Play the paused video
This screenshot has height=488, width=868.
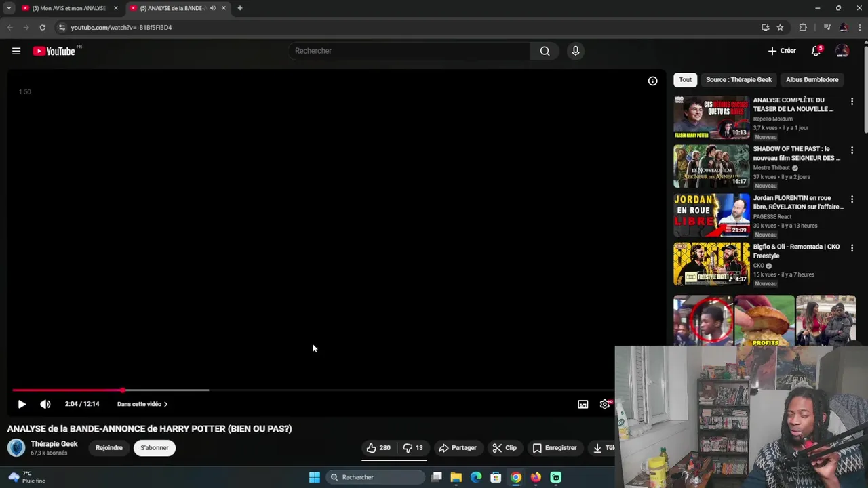[x=22, y=404]
